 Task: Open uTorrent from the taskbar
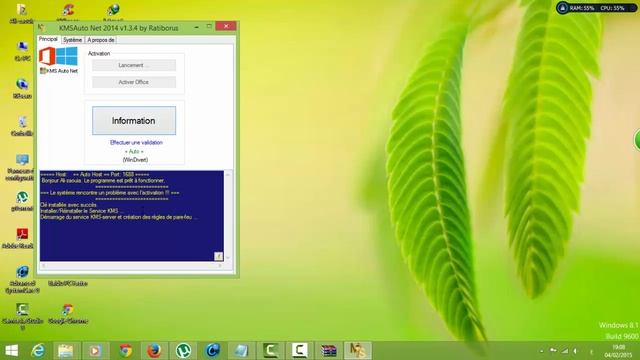[183, 351]
